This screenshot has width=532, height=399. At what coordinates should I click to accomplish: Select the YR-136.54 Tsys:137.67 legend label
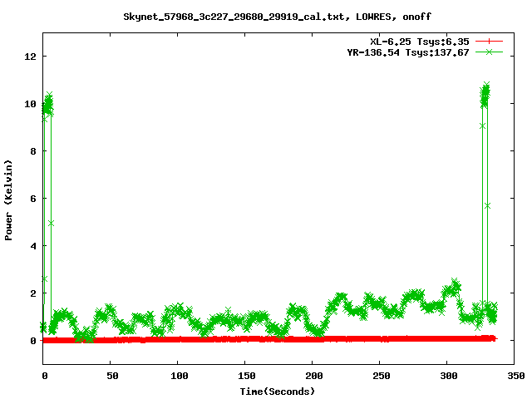pos(408,52)
